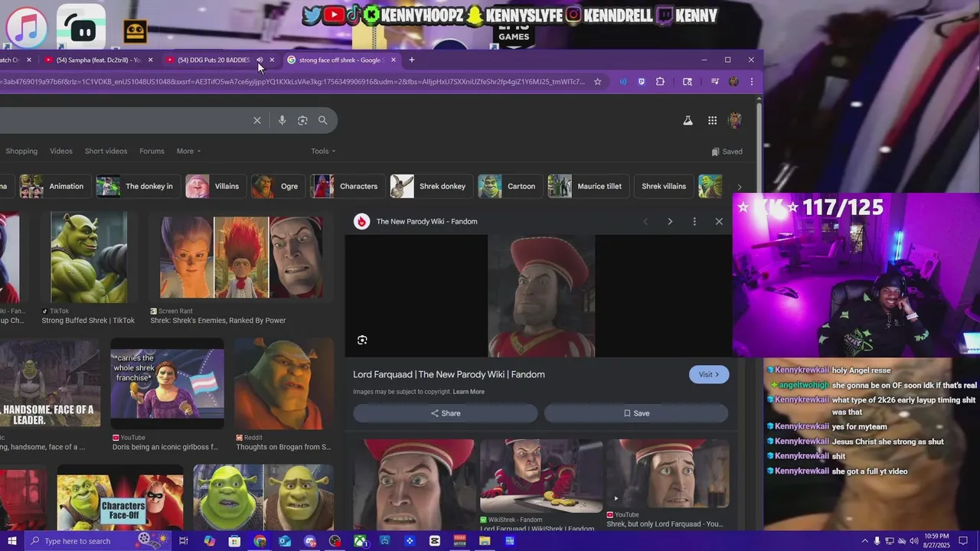Switch to the Shopping search tab
Viewport: 980px width, 551px height.
pos(21,151)
